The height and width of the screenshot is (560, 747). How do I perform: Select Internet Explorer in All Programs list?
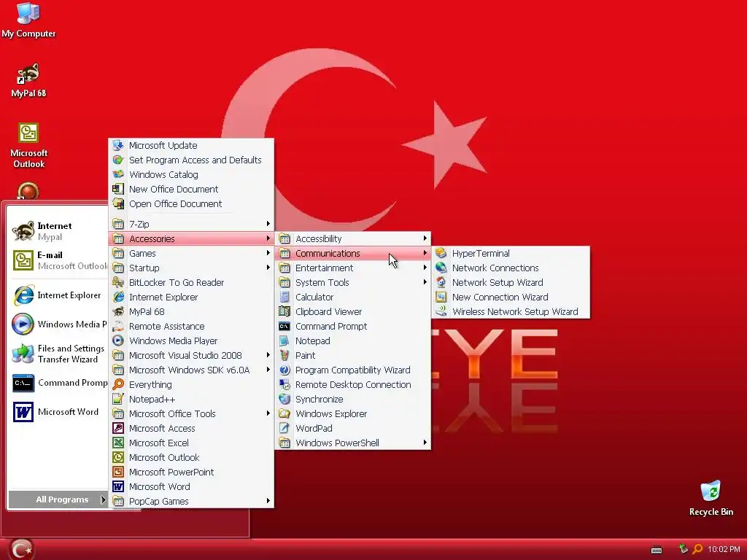192,297
